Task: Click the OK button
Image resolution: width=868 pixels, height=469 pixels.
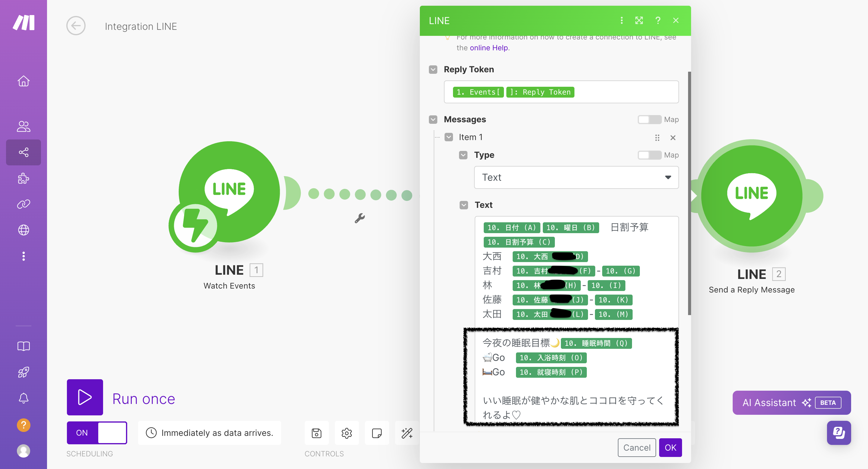Action: 670,447
